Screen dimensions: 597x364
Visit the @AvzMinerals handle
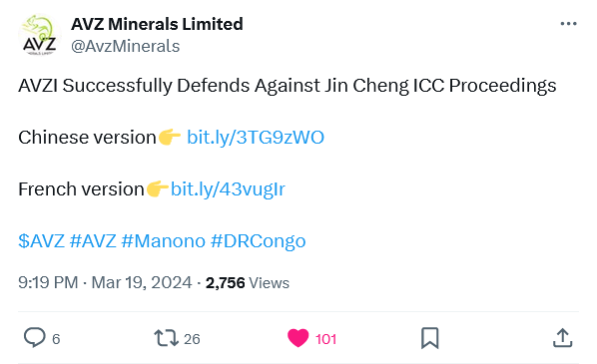[x=125, y=47]
